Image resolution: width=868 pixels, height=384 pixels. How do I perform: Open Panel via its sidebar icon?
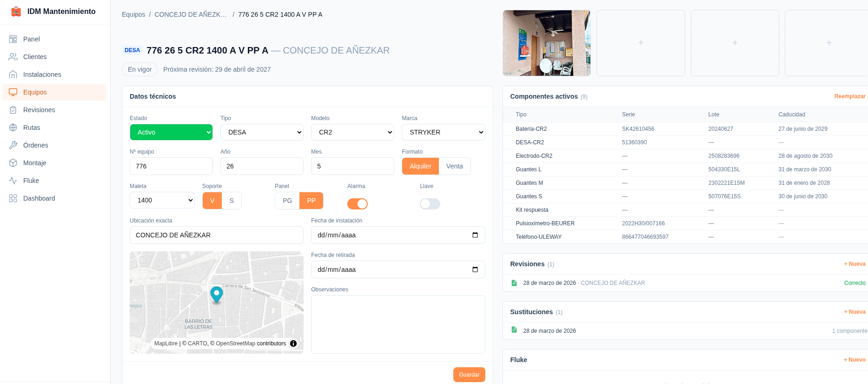click(x=13, y=39)
